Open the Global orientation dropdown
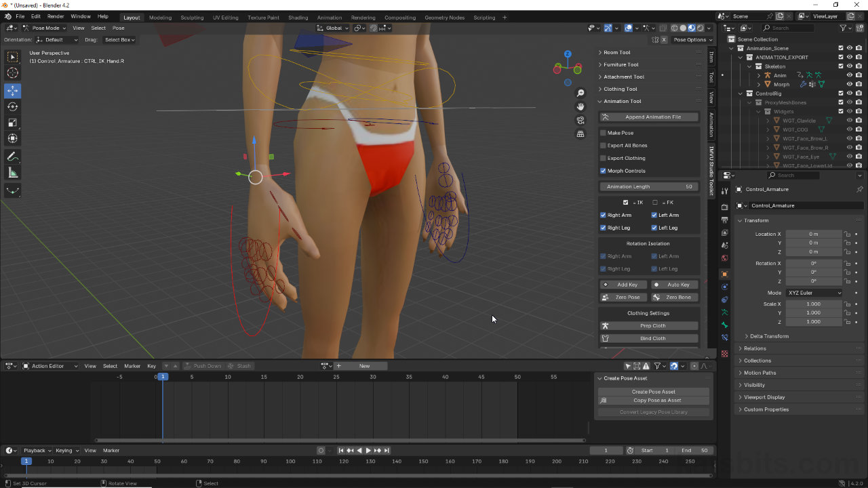Screen dimensions: 868x488 click(333, 28)
